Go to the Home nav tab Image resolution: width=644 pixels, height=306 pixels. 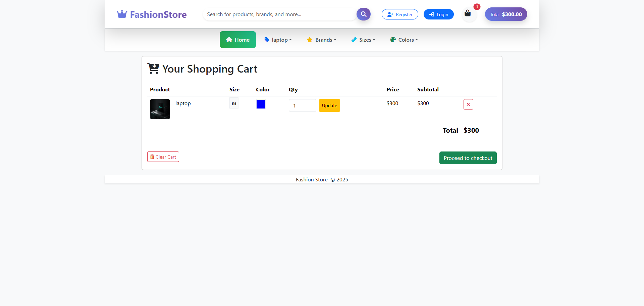pos(238,40)
